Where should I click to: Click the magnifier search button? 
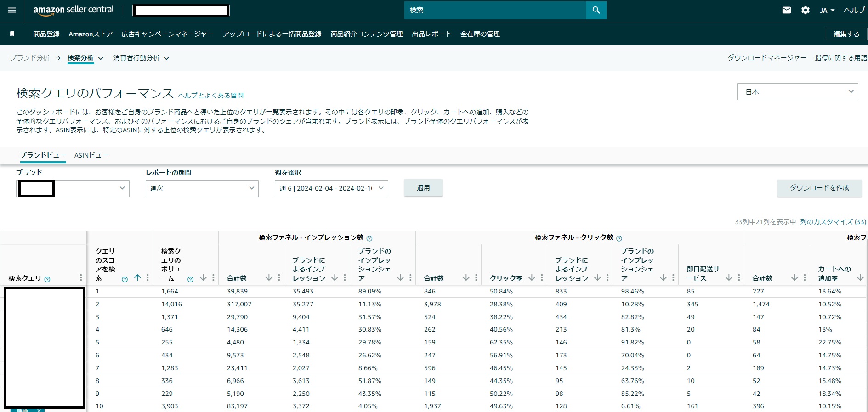click(596, 10)
